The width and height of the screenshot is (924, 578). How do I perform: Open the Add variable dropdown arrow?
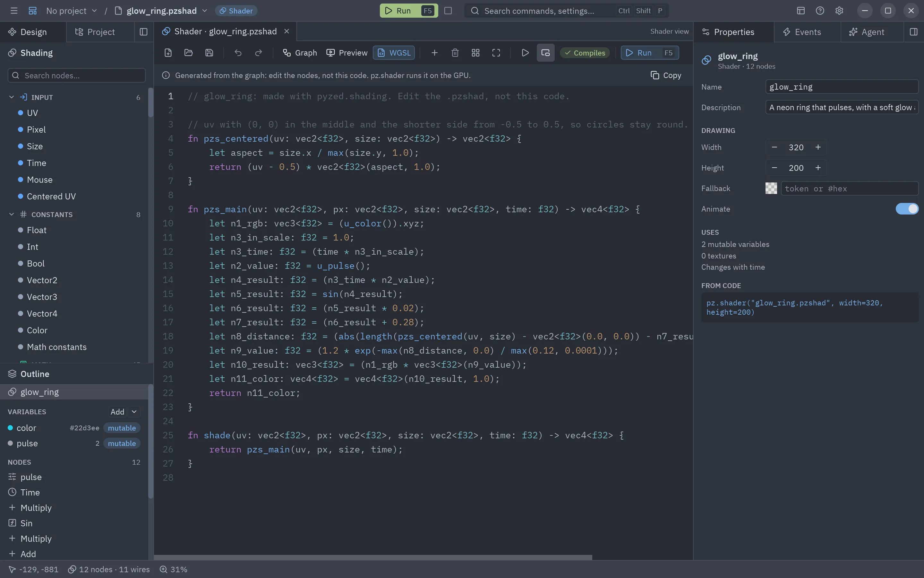point(134,412)
